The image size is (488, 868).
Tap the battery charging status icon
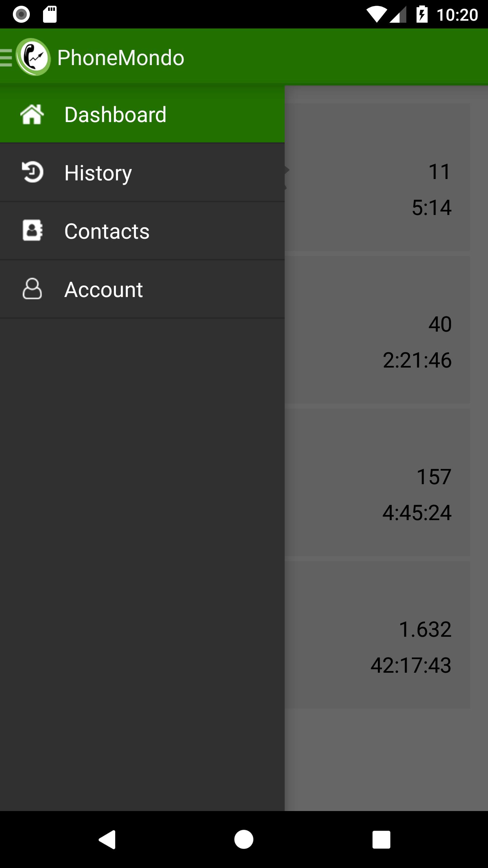pos(422,15)
